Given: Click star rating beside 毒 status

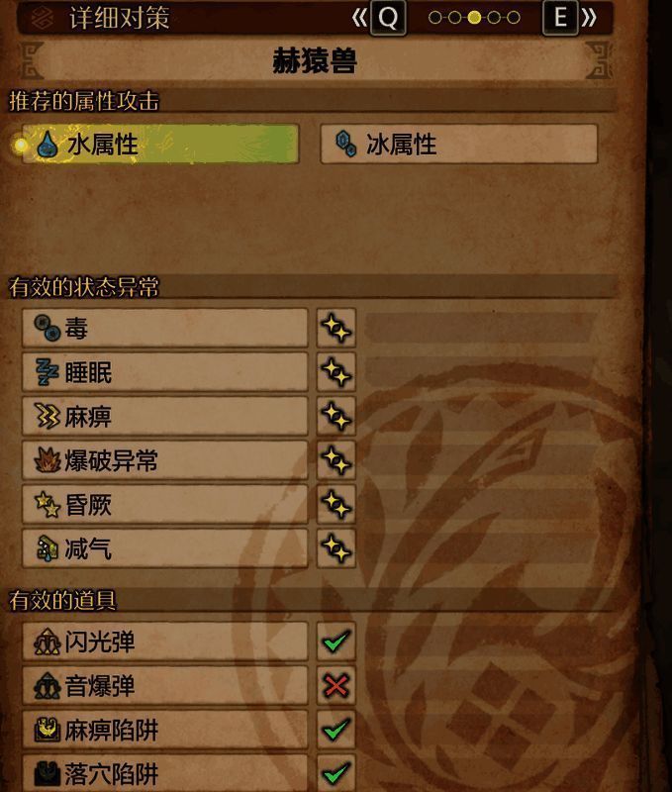Looking at the screenshot, I should pyautogui.click(x=336, y=329).
